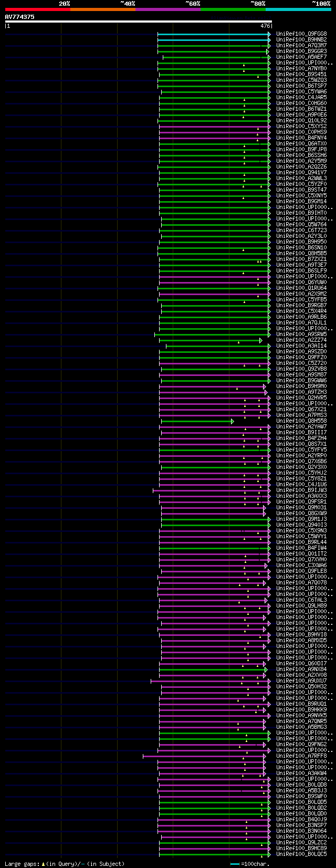Select the UniRef100_C6TAL3 label
The width and height of the screenshot is (336, 868).
301,600
